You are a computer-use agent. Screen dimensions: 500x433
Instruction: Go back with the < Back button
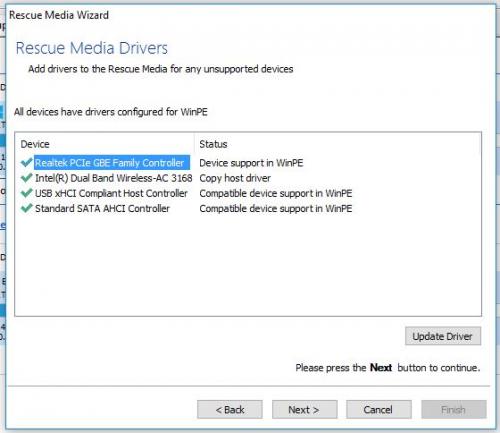[230, 409]
